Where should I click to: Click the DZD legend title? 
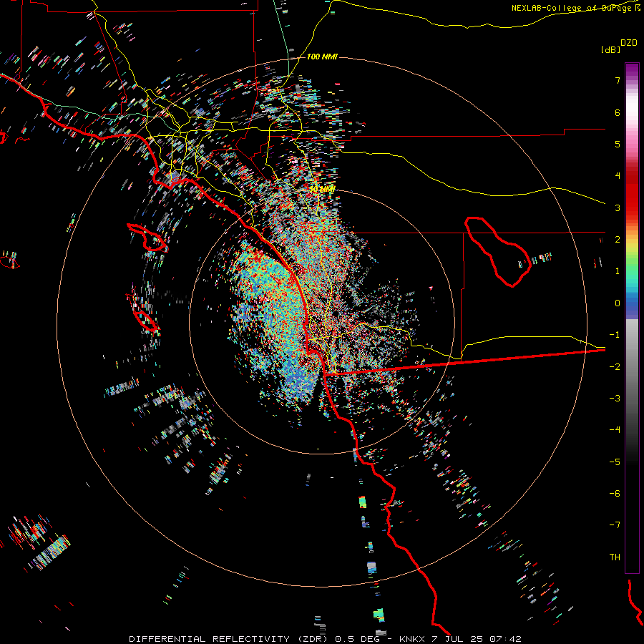[629, 43]
